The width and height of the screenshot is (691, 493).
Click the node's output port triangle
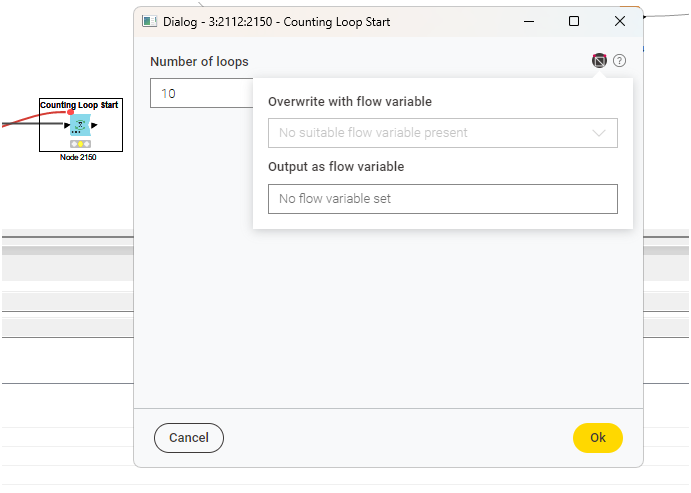94,126
